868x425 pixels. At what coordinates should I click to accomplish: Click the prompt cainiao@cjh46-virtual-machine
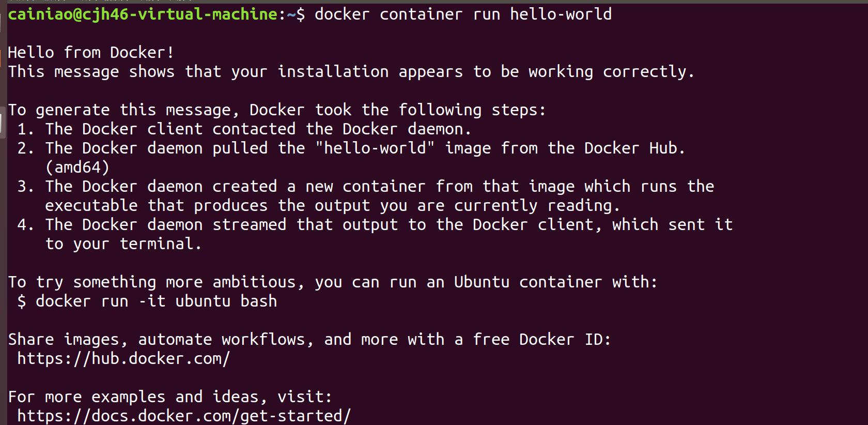[143, 14]
